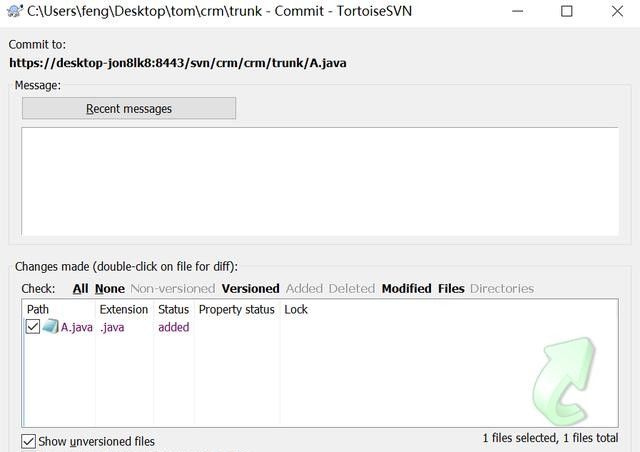Click the TortoiseSVN title bar icon

14,12
